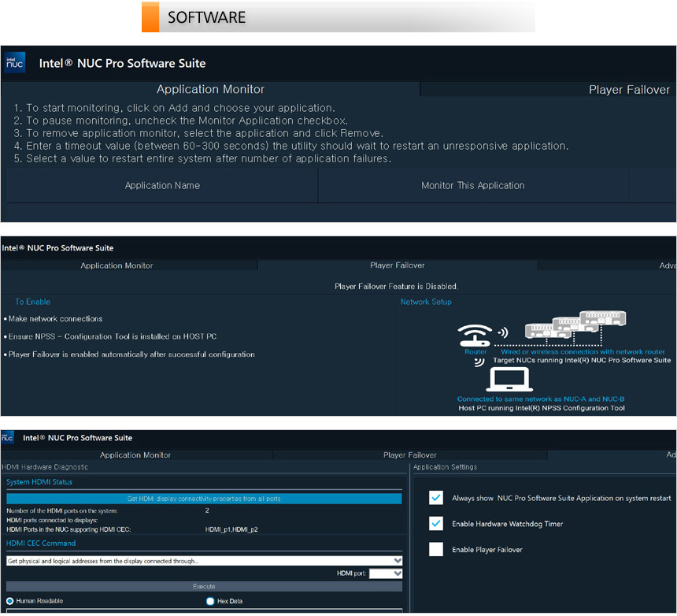
Task: Open the HDMI CEC command dropdown
Action: point(204,561)
